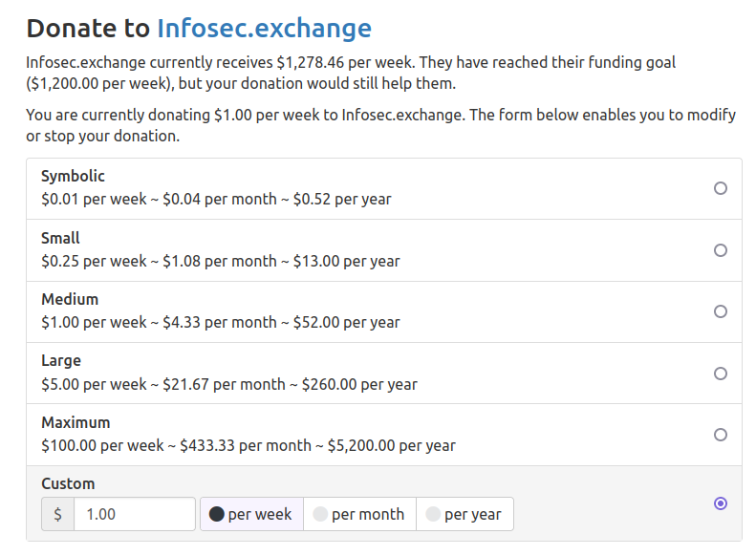
Task: Click the bold 'Small' tier label
Action: click(60, 238)
